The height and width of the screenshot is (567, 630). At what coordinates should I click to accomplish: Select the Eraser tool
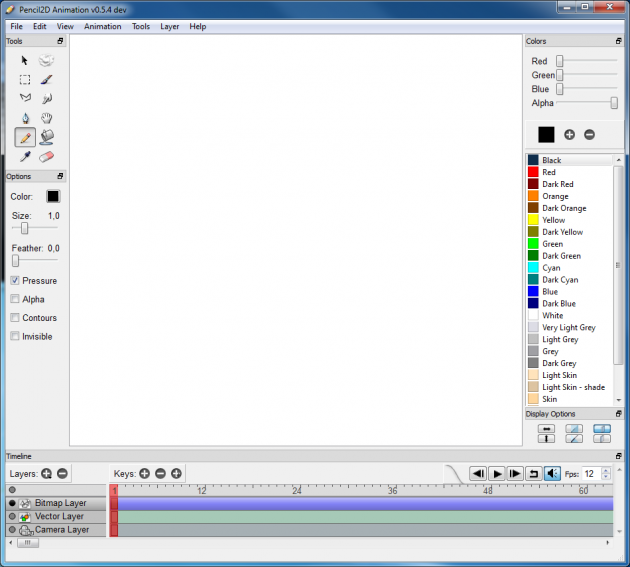tap(46, 157)
